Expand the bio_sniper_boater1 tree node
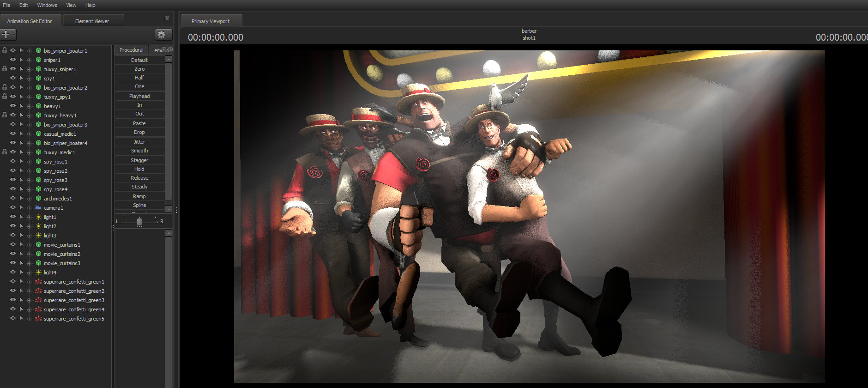868x388 pixels. (30, 51)
